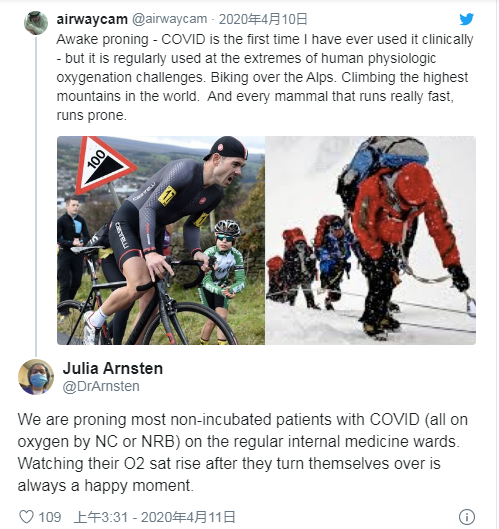This screenshot has height=529, width=499.
Task: Open airwaycam's profile avatar
Action: [x=36, y=23]
